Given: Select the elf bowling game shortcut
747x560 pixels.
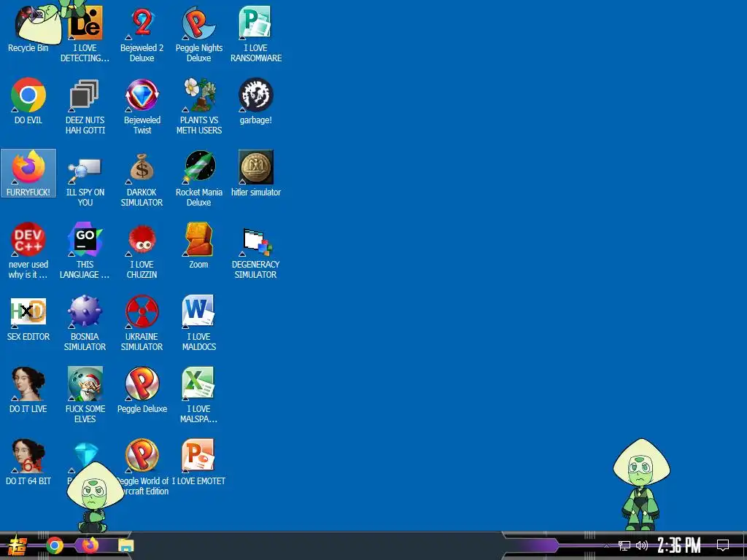Looking at the screenshot, I should (x=85, y=394).
